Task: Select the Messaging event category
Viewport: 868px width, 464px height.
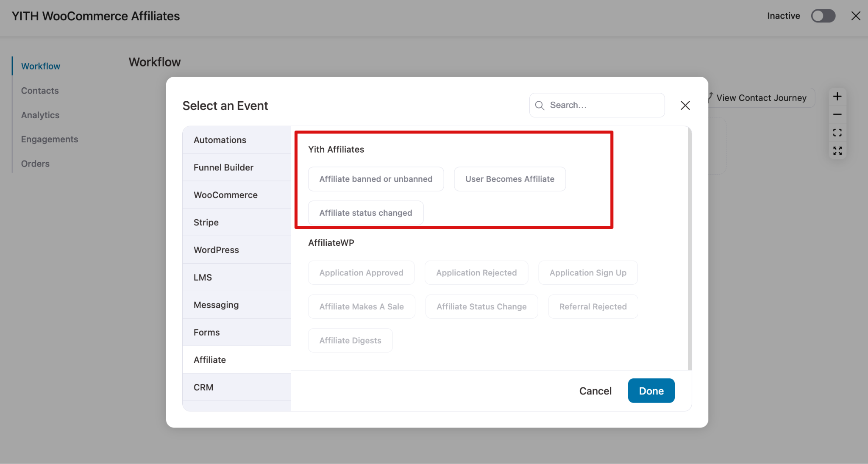Action: [236, 305]
